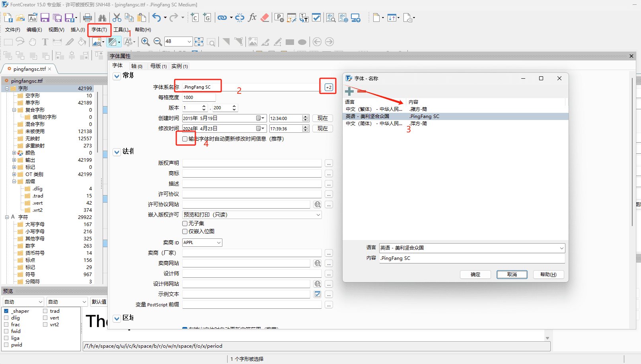
Task: Toggle the dlig feature checkbox
Action: pyautogui.click(x=6, y=318)
